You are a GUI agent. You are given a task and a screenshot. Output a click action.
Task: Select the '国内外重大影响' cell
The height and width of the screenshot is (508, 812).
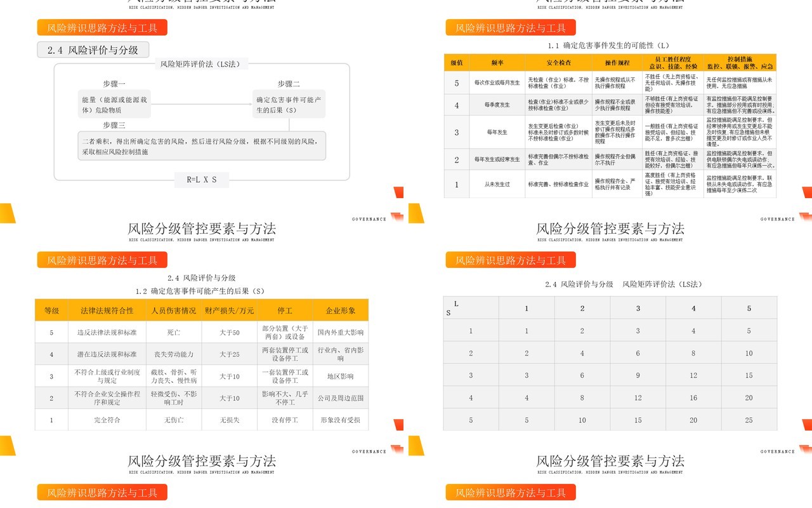coord(341,332)
